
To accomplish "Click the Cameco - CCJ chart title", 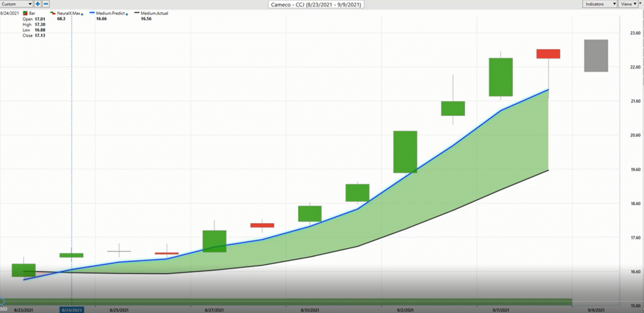I will [317, 4].
